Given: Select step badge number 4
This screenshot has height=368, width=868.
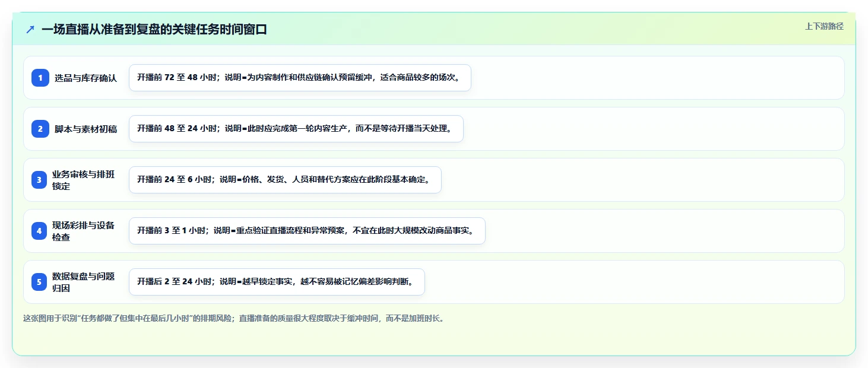Looking at the screenshot, I should tap(40, 231).
